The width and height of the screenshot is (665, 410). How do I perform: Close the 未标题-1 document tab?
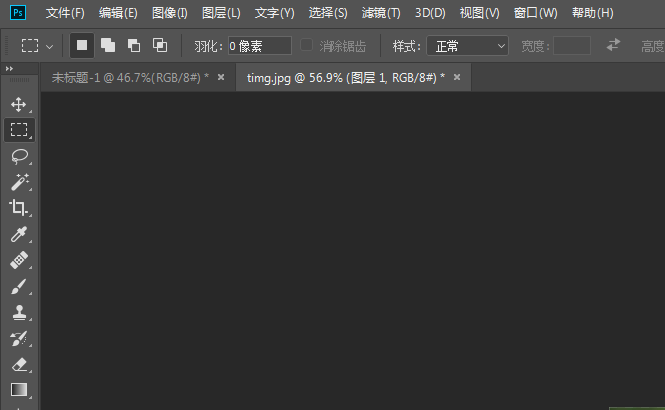tap(221, 77)
